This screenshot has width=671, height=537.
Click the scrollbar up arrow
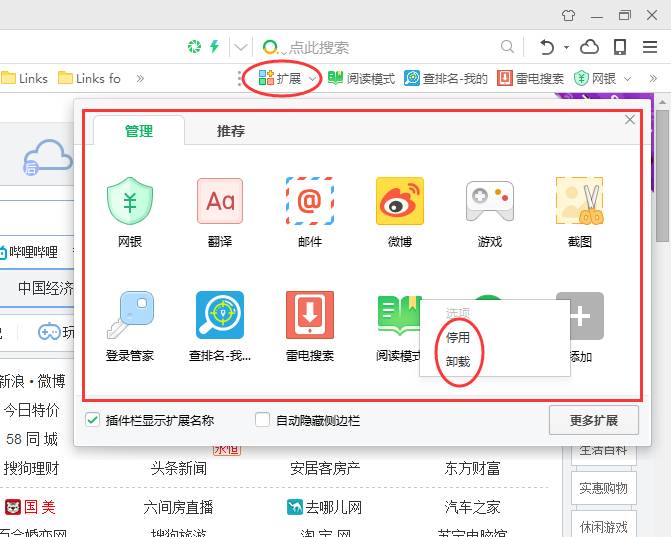click(x=662, y=102)
